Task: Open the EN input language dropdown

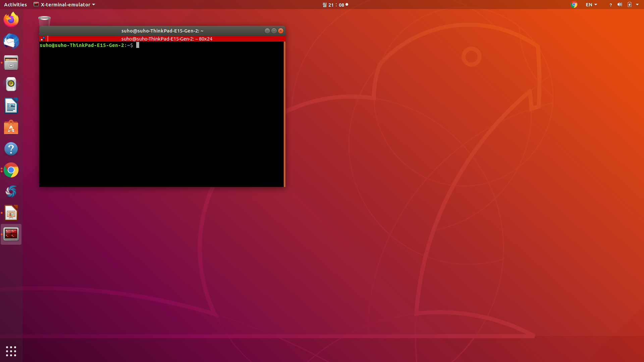Action: (x=591, y=5)
